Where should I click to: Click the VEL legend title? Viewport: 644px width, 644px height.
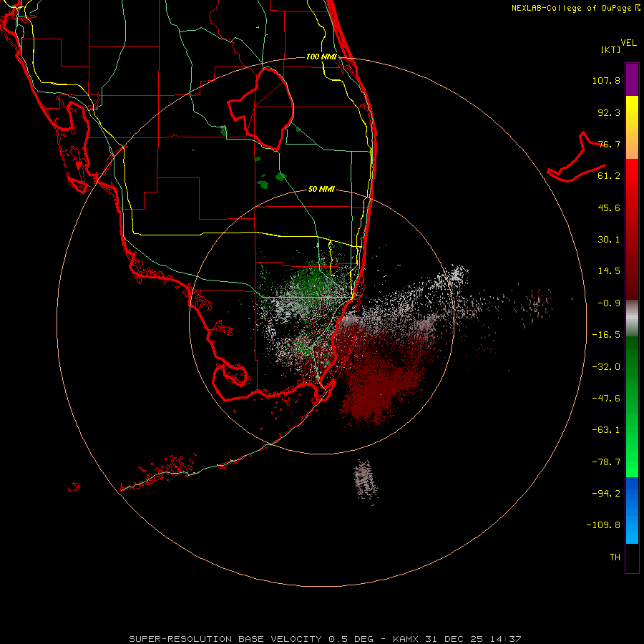628,43
